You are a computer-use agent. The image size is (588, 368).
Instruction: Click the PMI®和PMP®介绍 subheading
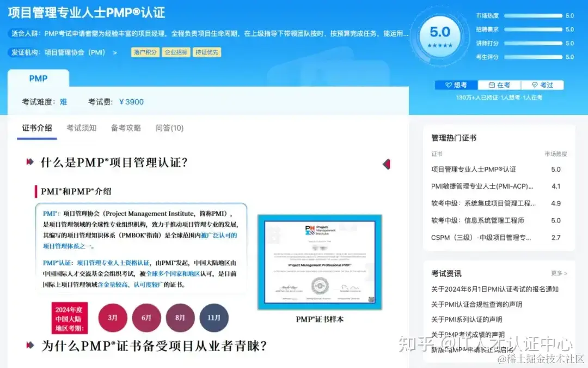pyautogui.click(x=76, y=191)
